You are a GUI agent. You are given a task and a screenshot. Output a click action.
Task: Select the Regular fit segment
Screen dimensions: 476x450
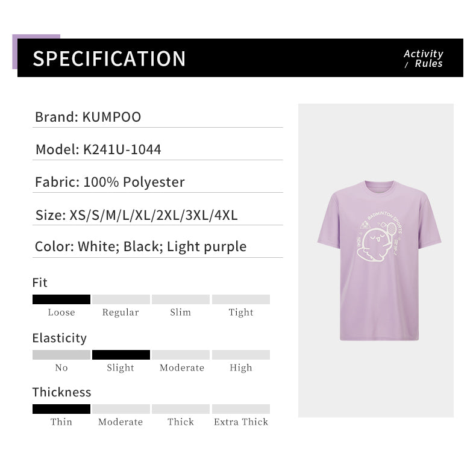(121, 299)
